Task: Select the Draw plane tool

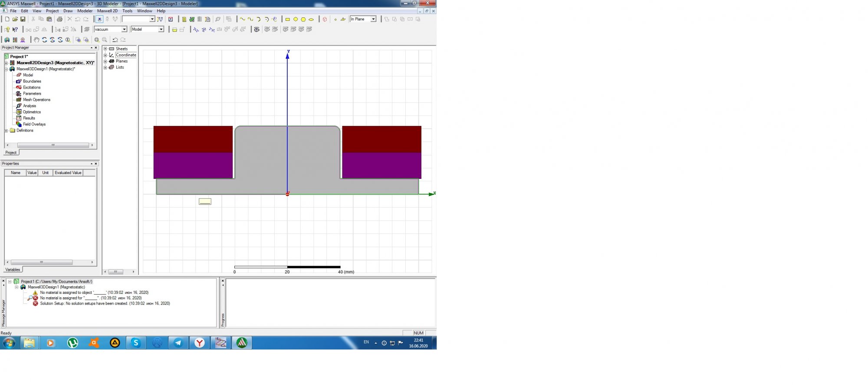Action: tap(343, 19)
